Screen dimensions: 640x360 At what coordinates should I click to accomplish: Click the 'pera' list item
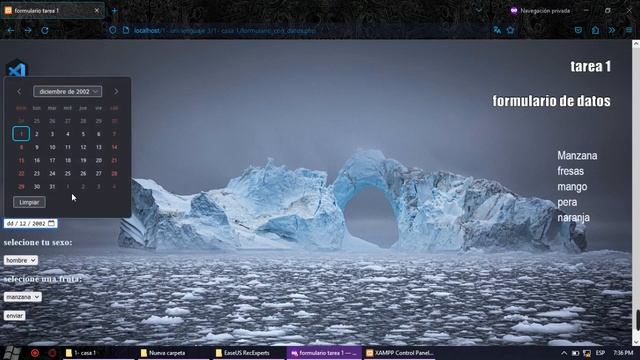pos(567,202)
